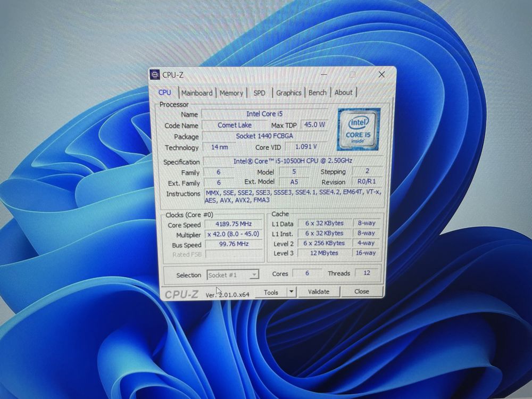532x399 pixels.
Task: Select the Name field 'Intel Core i5'
Action: [x=264, y=114]
